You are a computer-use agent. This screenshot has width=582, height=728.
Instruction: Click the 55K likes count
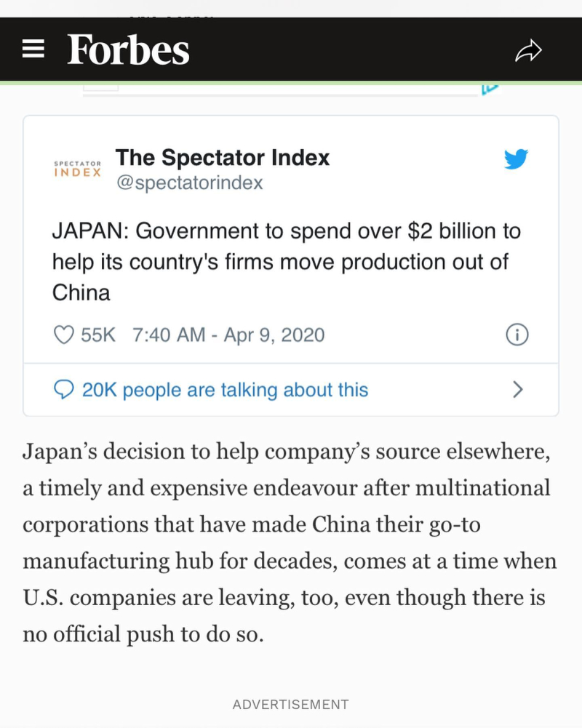[x=98, y=335]
